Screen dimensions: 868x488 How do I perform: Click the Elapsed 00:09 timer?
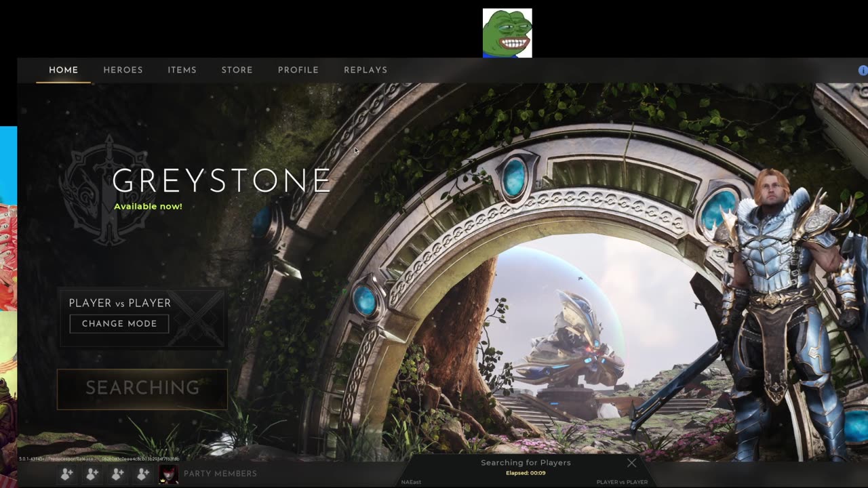point(526,473)
